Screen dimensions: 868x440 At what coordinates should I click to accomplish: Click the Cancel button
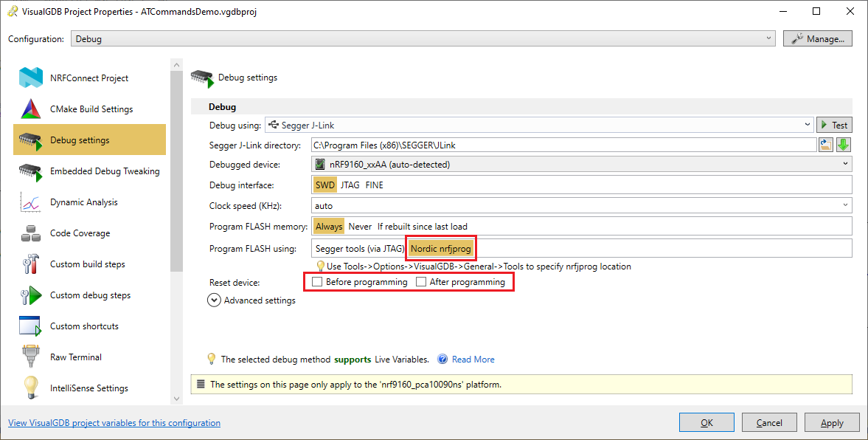[769, 423]
